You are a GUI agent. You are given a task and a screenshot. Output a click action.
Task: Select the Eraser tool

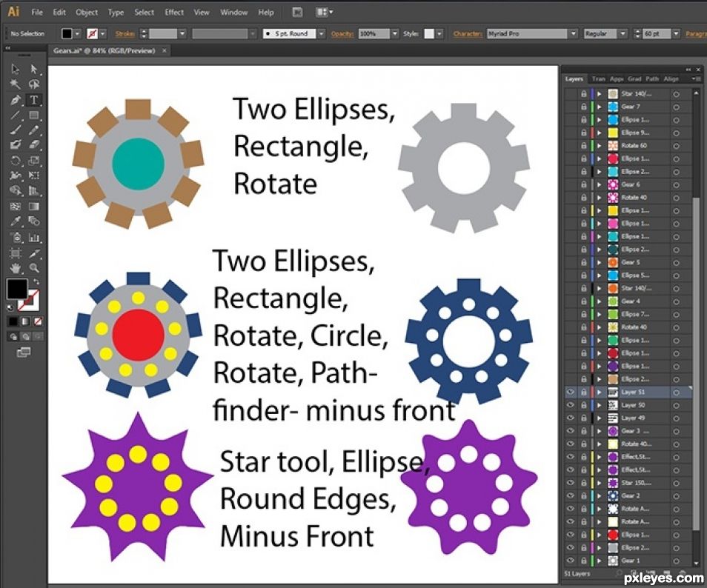tap(34, 145)
